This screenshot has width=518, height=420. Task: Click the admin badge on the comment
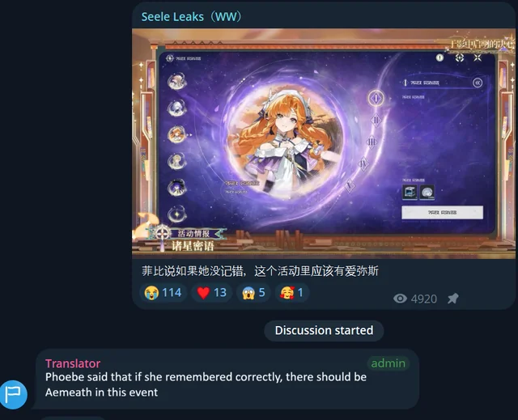(x=388, y=363)
